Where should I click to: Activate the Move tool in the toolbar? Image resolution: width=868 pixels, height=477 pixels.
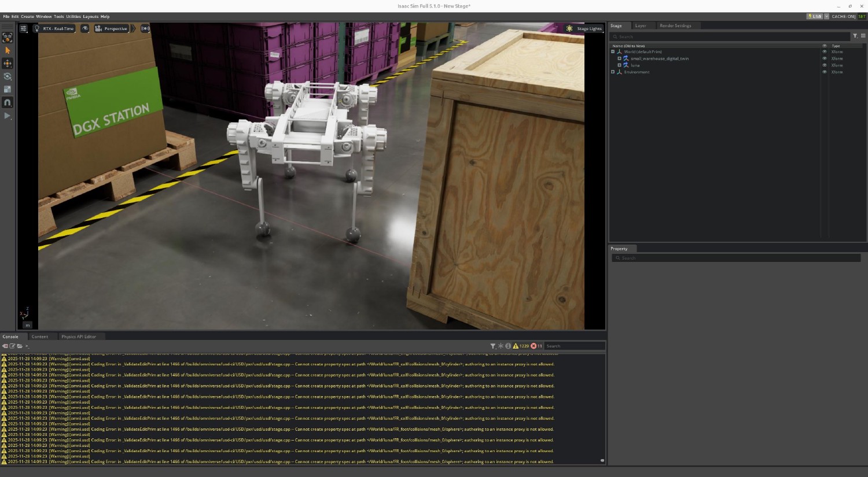8,63
